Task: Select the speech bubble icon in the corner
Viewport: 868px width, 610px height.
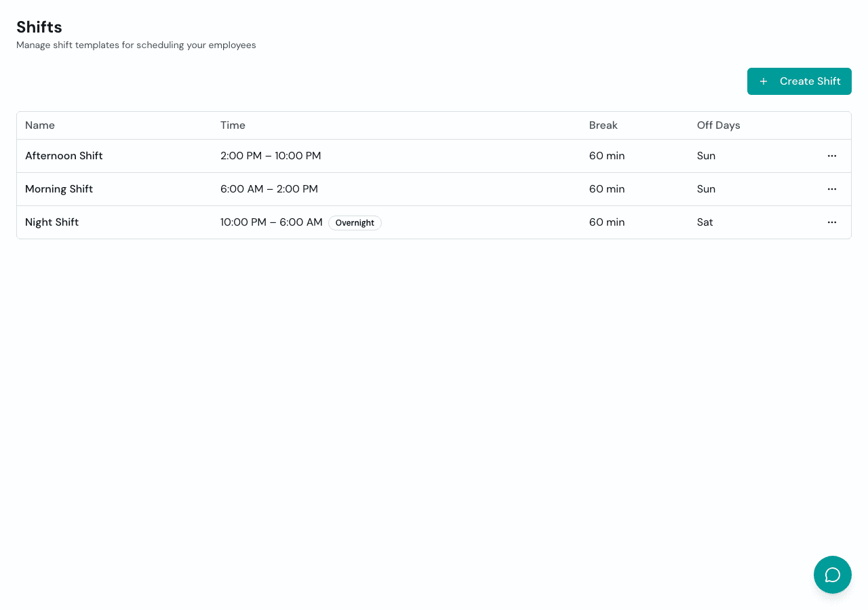Action: 832,574
